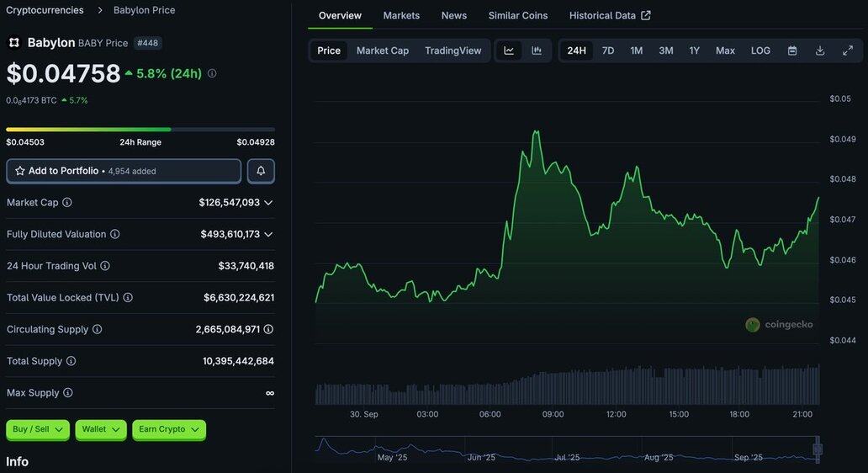Open the Buy / Sell dropdown
868x473 pixels.
38,429
